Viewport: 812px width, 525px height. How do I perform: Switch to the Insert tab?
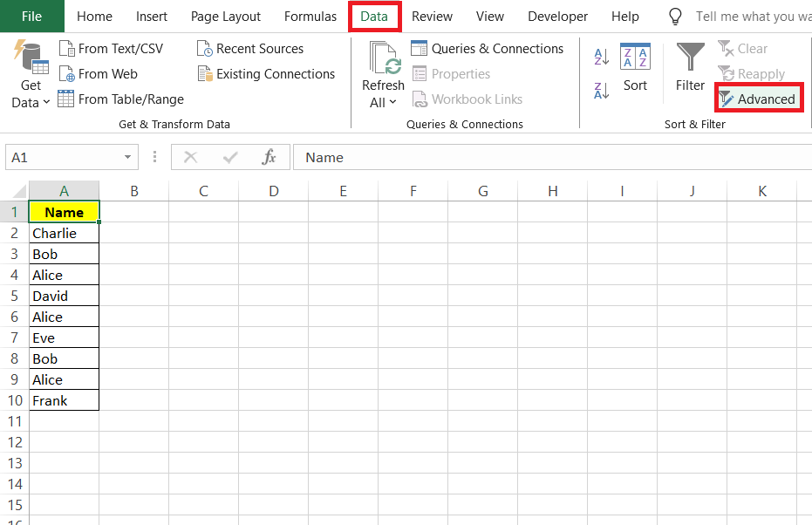point(152,17)
